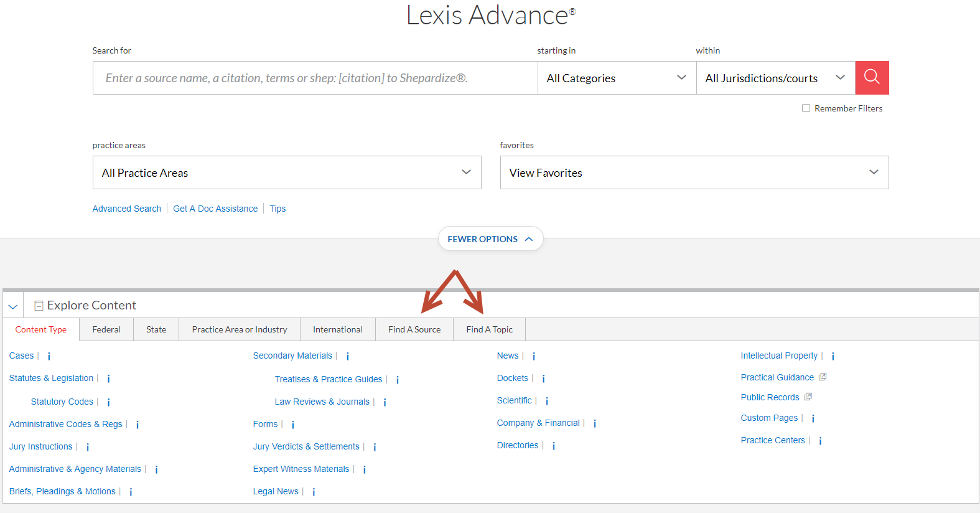The height and width of the screenshot is (513, 980).
Task: Click info icon for Administrative & Agency Materials
Action: [x=157, y=469]
